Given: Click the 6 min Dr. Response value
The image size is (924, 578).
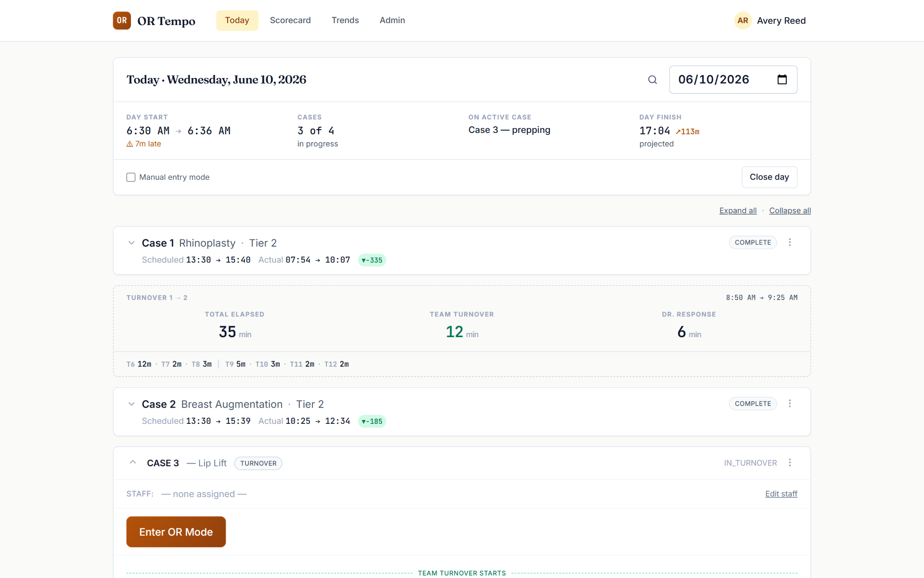Looking at the screenshot, I should click(x=689, y=332).
